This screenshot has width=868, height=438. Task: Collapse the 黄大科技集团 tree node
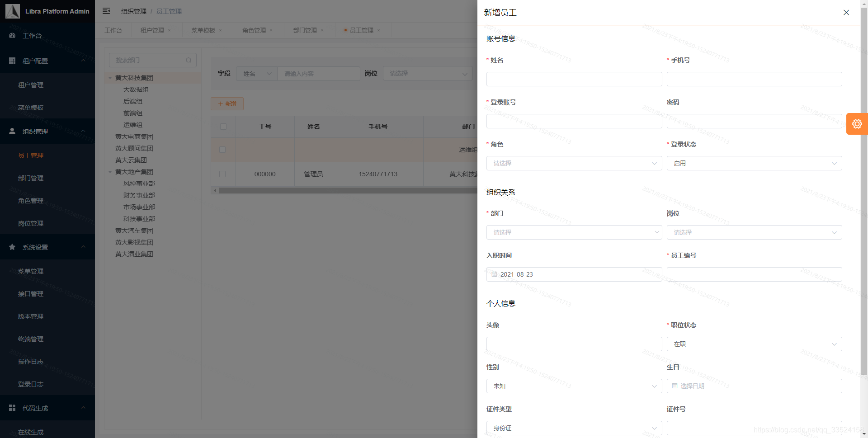(x=110, y=77)
